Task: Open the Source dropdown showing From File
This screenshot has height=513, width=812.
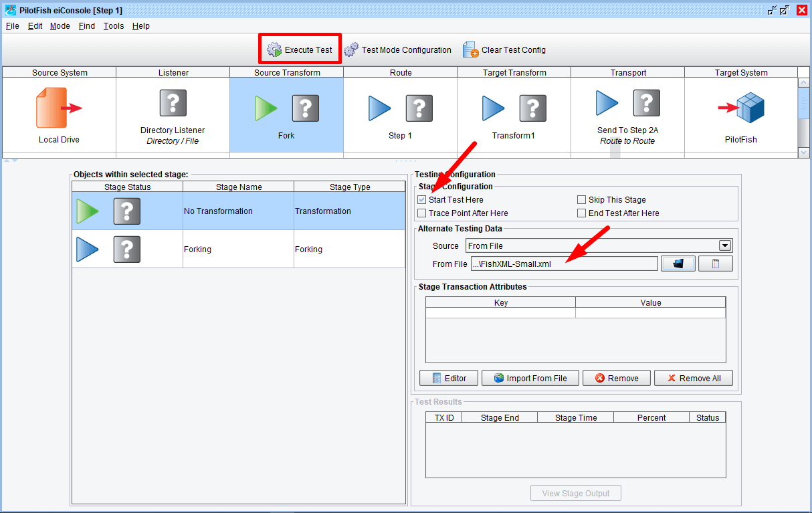Action: (x=599, y=245)
